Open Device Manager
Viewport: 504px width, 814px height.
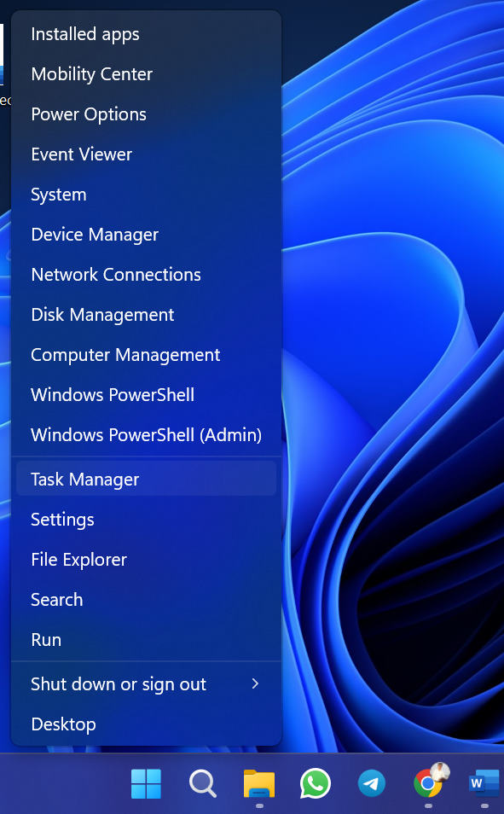pos(146,235)
